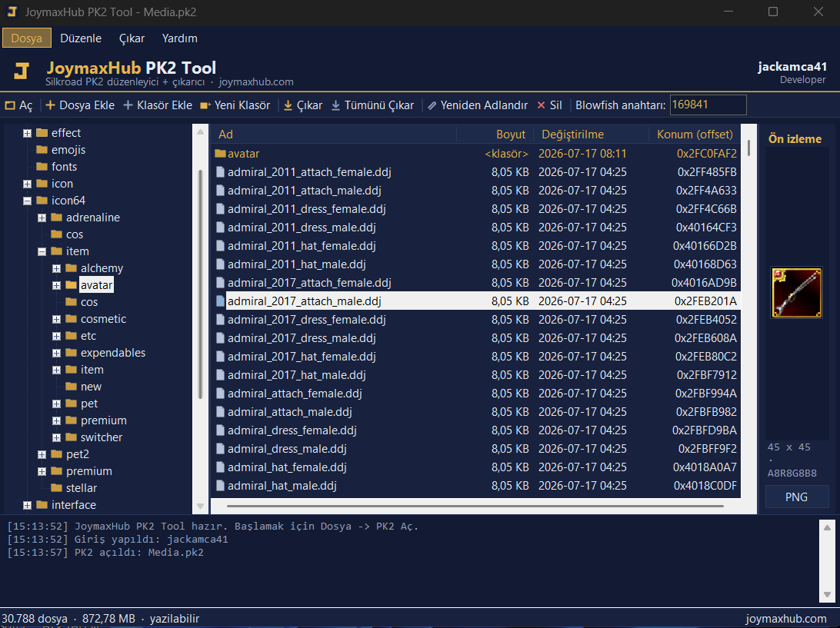Click the weapon preview thumbnail
The image size is (840, 628).
(x=796, y=293)
